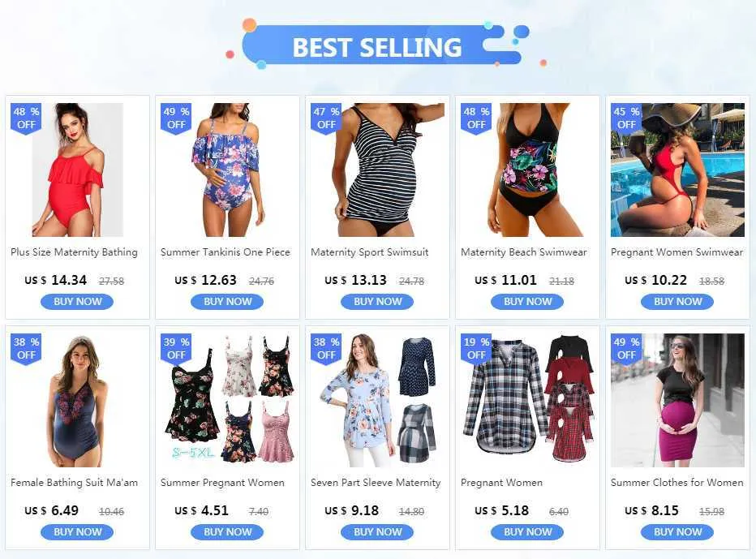Buy the Summer Tankinis One Piece now
Screen dimensions: 756x559
227,302
